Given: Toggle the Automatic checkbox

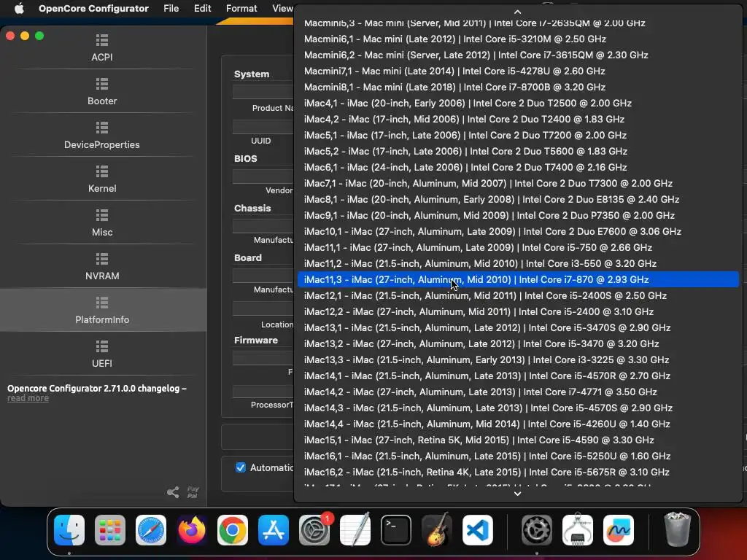Looking at the screenshot, I should click(x=241, y=467).
